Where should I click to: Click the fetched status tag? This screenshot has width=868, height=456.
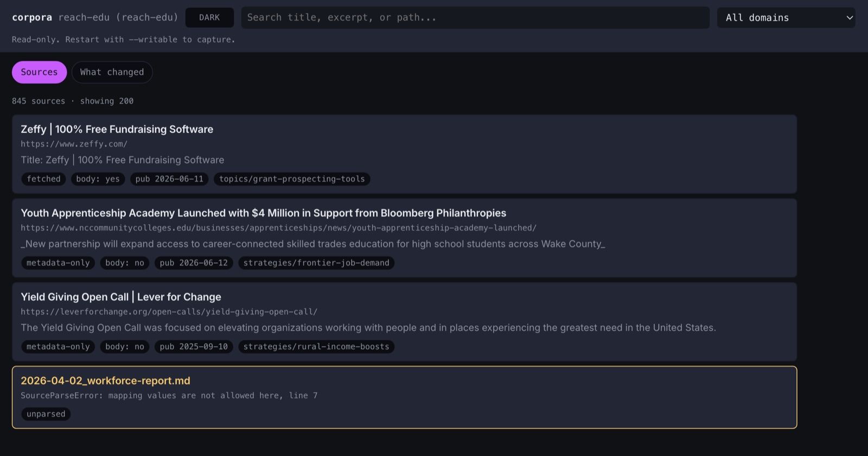(43, 179)
